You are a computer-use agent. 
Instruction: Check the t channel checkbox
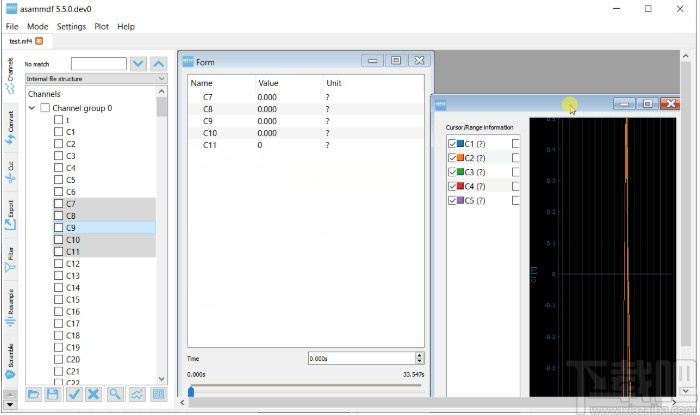[58, 120]
